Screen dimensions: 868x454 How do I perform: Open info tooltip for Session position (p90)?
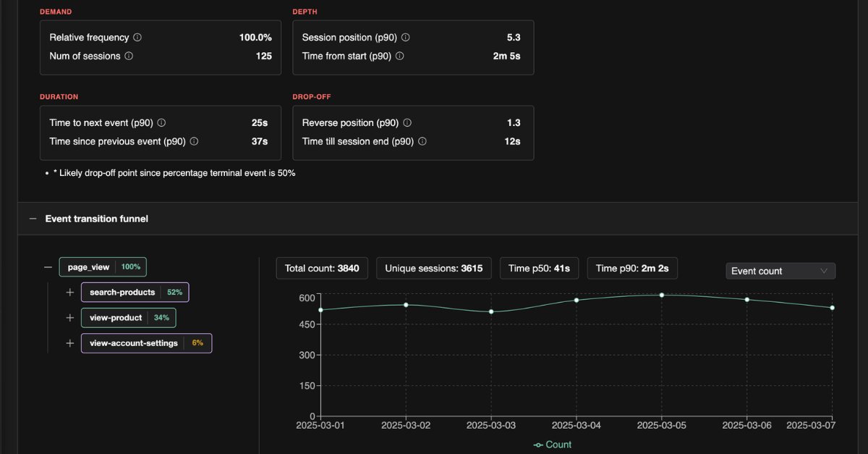pos(406,37)
